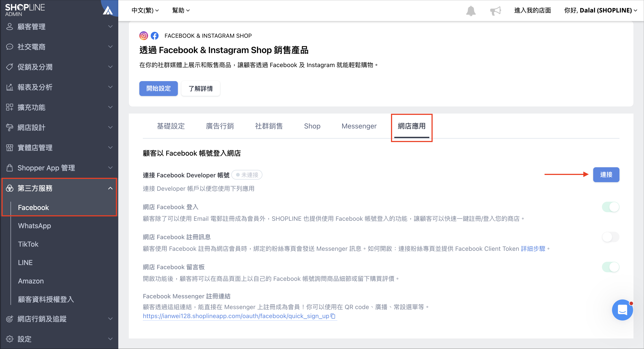644x349 pixels.
Task: Switch to the 社群銷售 tab
Action: (269, 126)
